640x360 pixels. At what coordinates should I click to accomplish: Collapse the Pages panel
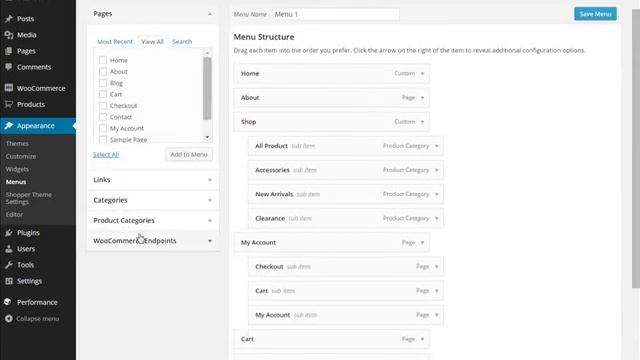click(x=210, y=14)
